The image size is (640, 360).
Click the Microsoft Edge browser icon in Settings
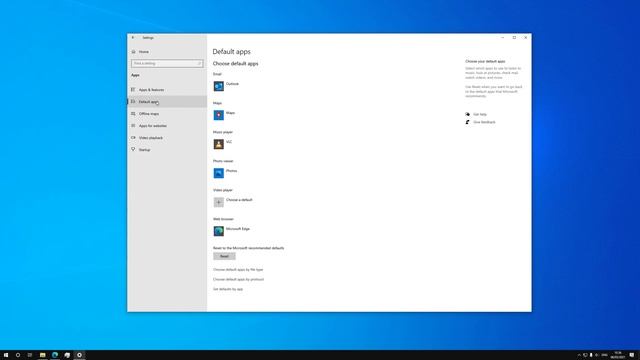point(218,231)
